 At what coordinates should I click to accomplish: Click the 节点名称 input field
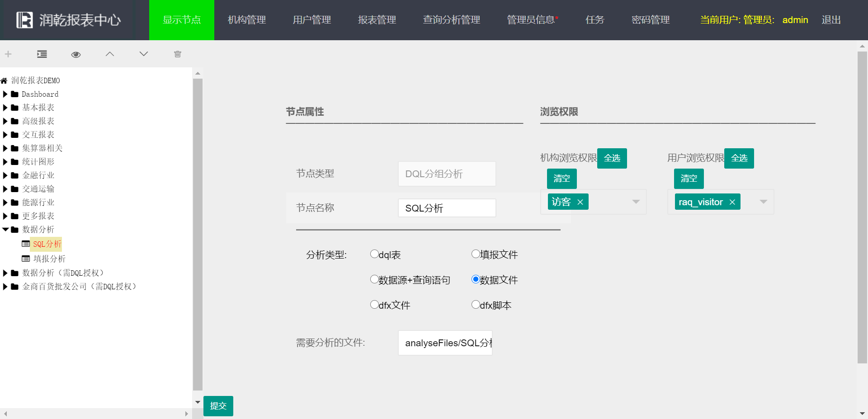click(447, 208)
